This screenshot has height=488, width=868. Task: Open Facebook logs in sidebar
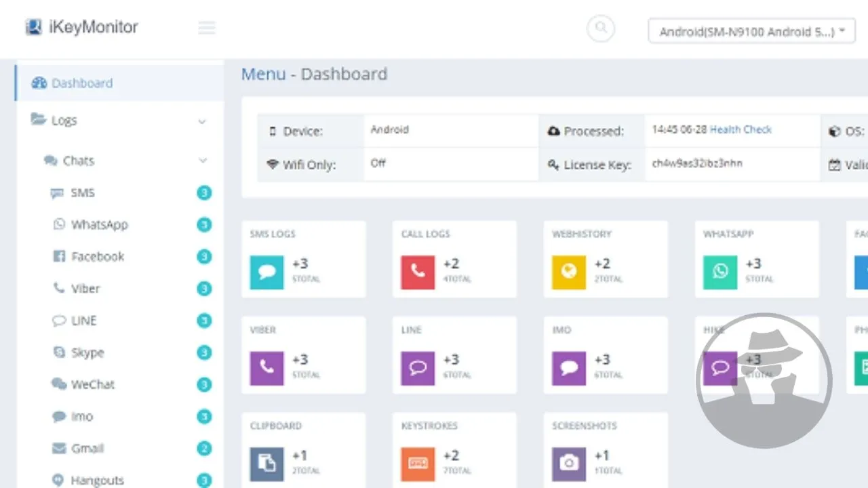tap(98, 256)
